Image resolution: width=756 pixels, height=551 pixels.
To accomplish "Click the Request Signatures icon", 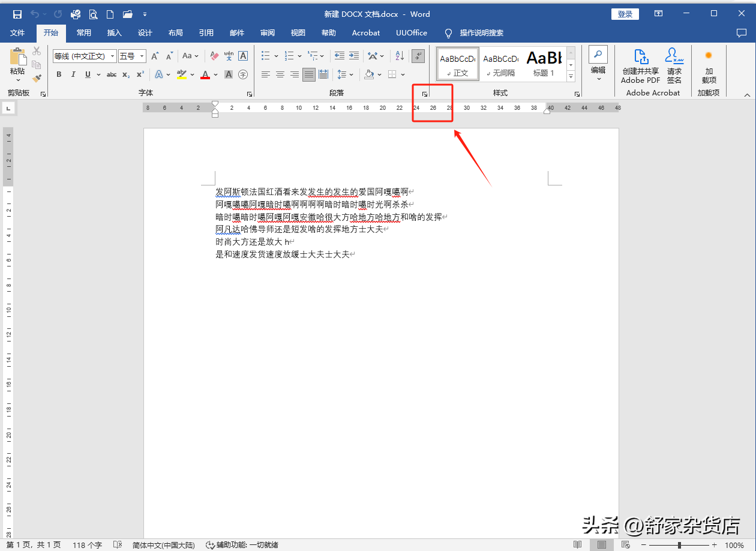I will tap(674, 67).
